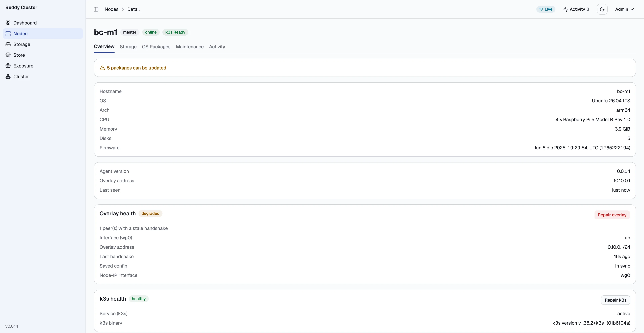
Task: Open the Dashboard sidebar icon
Action: coord(8,23)
